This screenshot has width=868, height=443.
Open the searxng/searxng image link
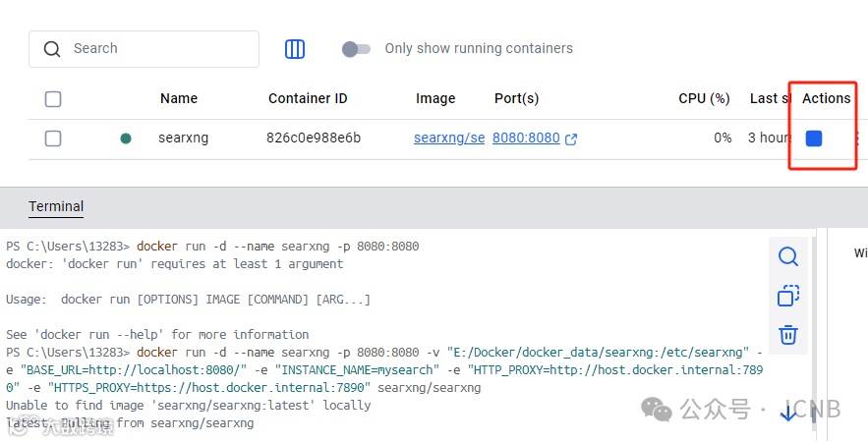[x=449, y=138]
